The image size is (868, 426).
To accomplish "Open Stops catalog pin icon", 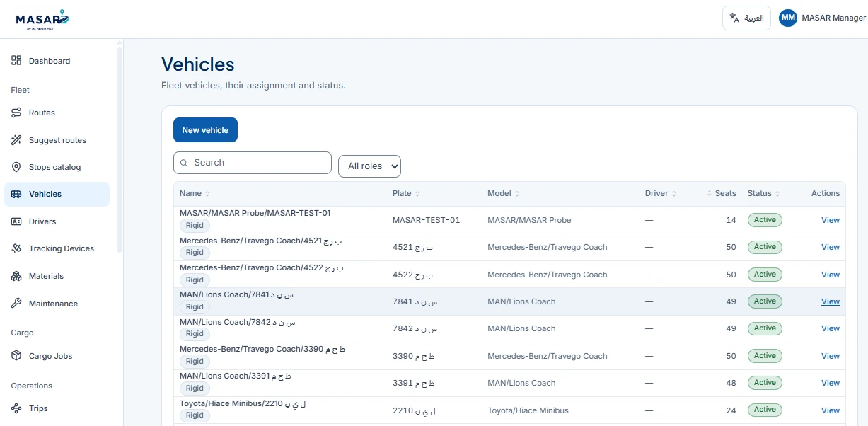I will [x=16, y=167].
